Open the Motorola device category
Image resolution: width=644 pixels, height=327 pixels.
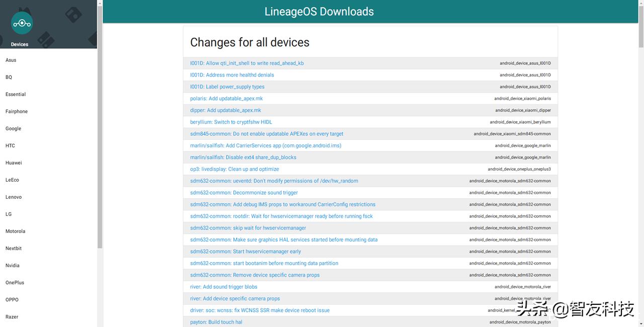coord(16,231)
